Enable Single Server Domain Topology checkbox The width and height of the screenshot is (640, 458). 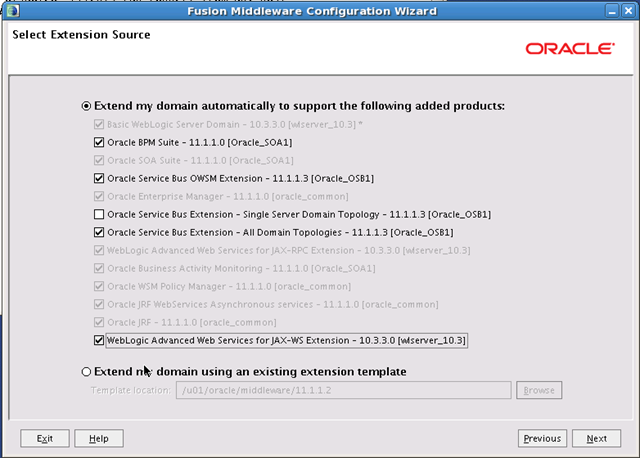tap(99, 214)
